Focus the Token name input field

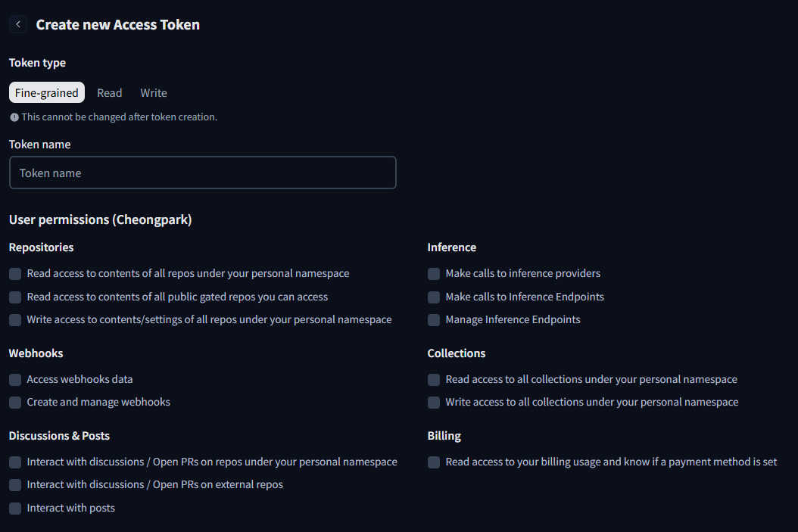[203, 173]
